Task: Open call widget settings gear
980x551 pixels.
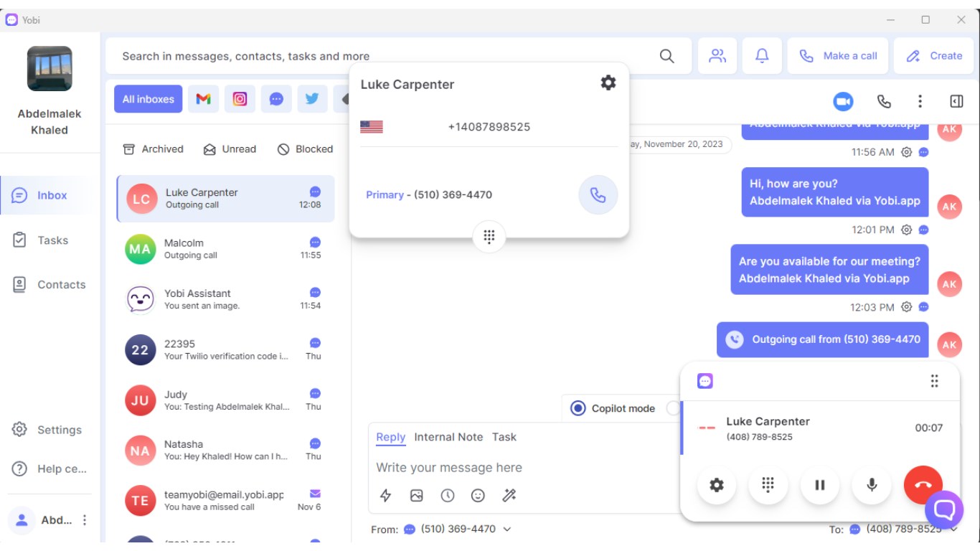Action: (717, 485)
